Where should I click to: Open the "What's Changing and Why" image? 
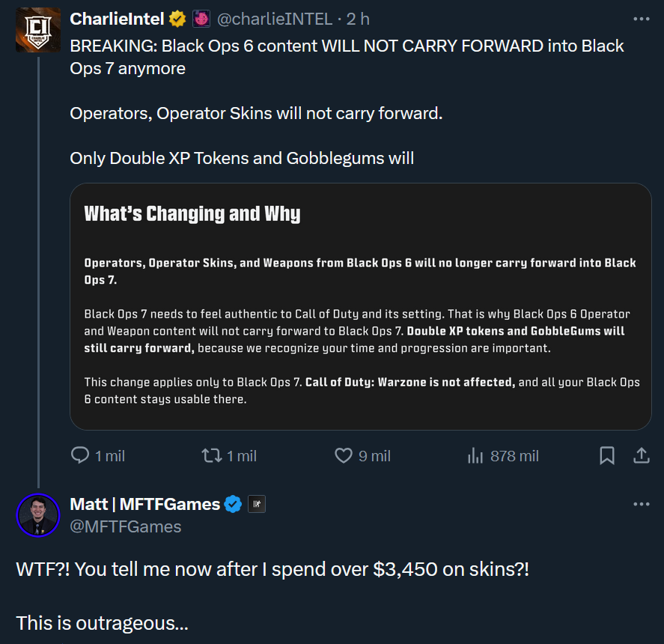360,306
